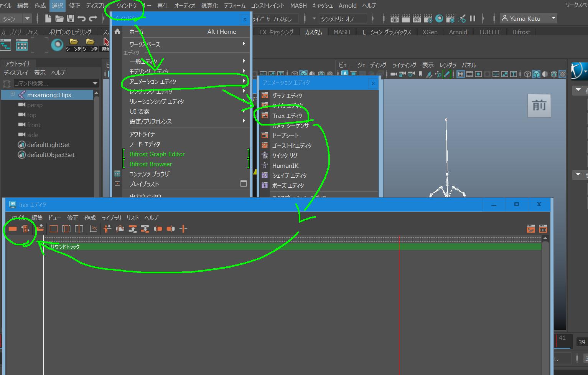Screen dimensions: 588x375
Task: Click Create Pose icon in Trax Editor
Action: point(26,229)
